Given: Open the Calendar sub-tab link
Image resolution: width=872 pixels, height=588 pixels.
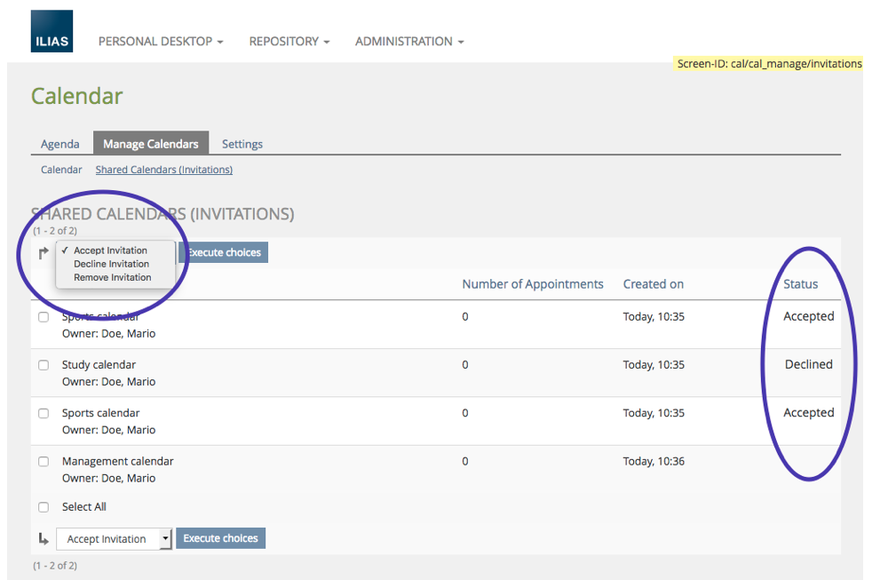Looking at the screenshot, I should coord(61,170).
